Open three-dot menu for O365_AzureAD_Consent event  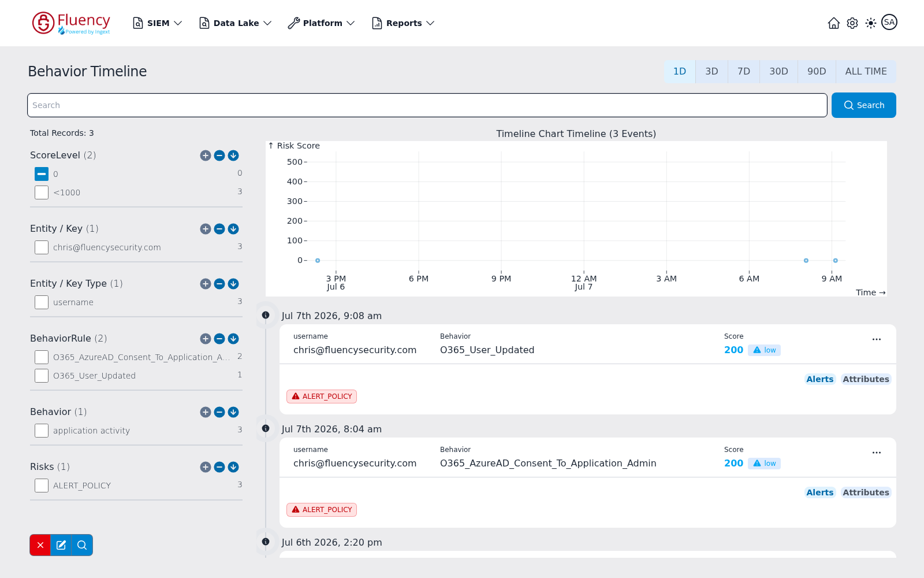(x=877, y=453)
